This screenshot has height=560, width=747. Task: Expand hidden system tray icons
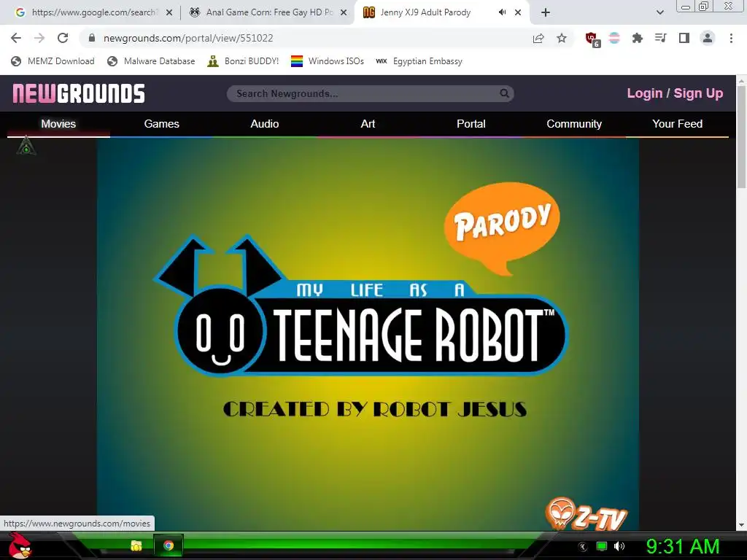click(583, 547)
